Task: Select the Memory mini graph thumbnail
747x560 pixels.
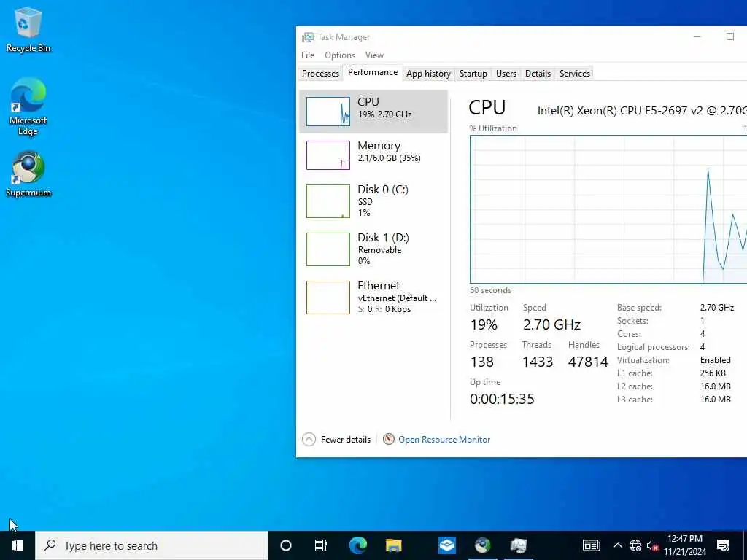Action: tap(328, 155)
